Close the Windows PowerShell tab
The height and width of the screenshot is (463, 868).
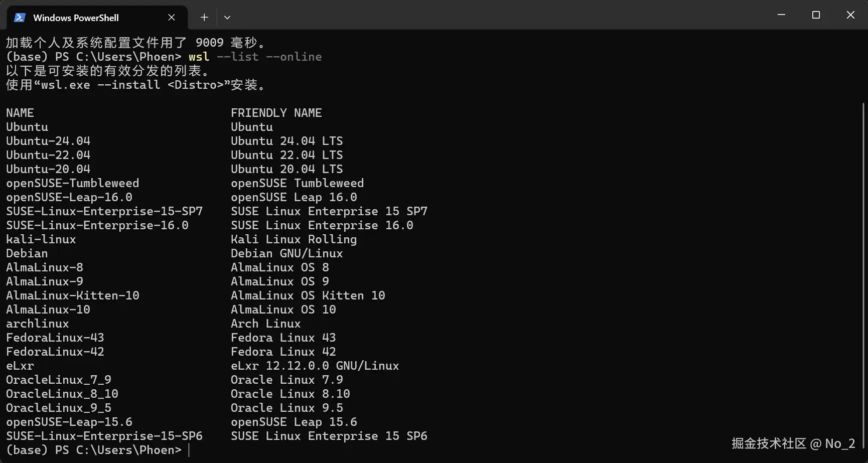point(172,18)
